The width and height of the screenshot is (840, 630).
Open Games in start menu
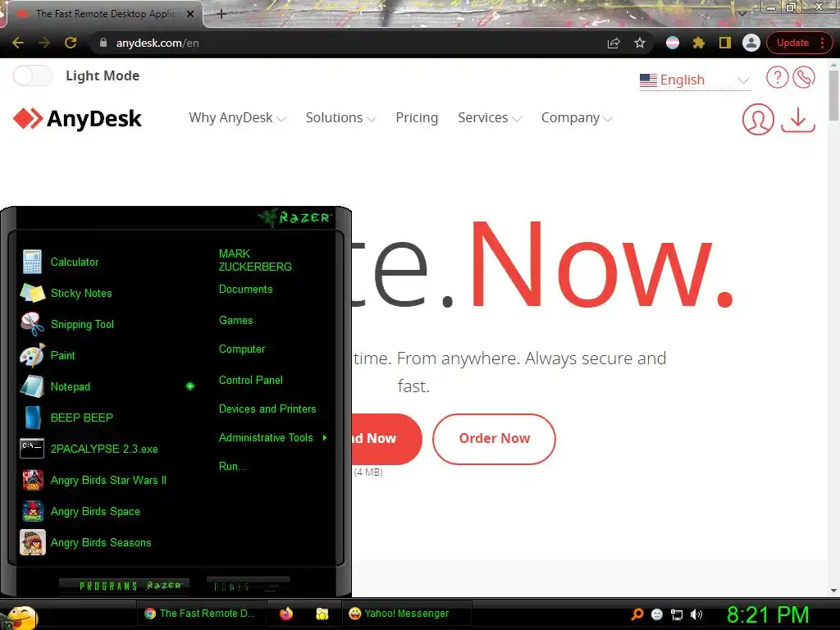[x=235, y=321]
